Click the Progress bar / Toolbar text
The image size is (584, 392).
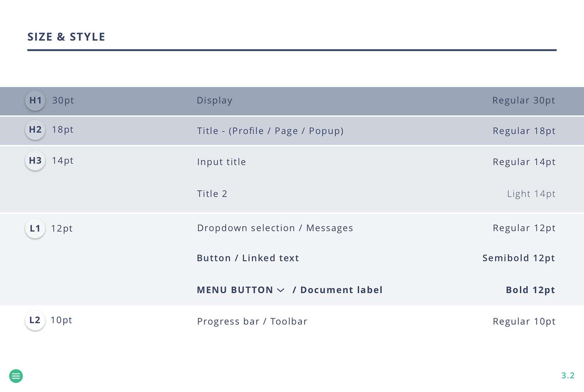252,321
